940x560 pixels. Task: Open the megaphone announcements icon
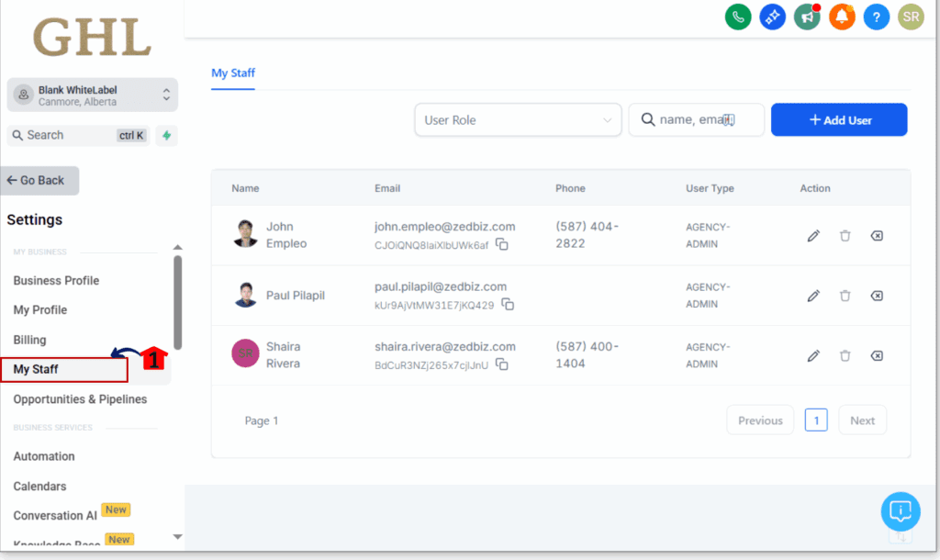(807, 17)
